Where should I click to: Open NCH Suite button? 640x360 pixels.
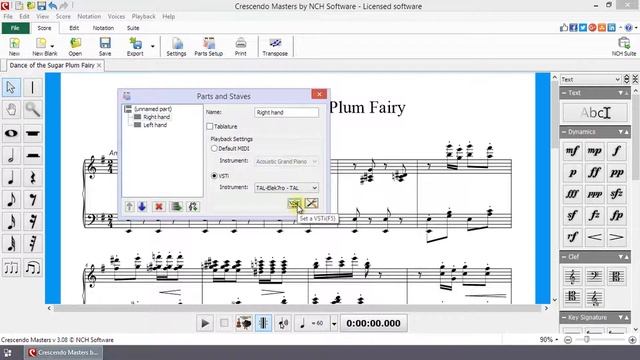pyautogui.click(x=624, y=47)
